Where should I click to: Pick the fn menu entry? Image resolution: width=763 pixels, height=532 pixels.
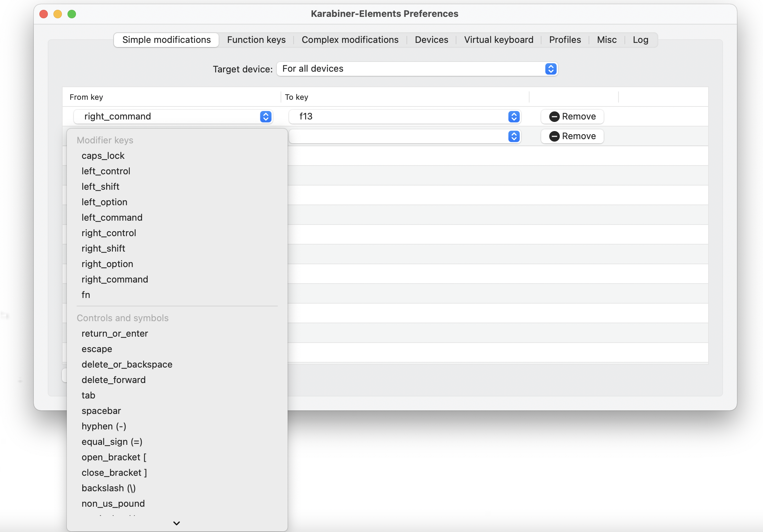click(x=86, y=295)
